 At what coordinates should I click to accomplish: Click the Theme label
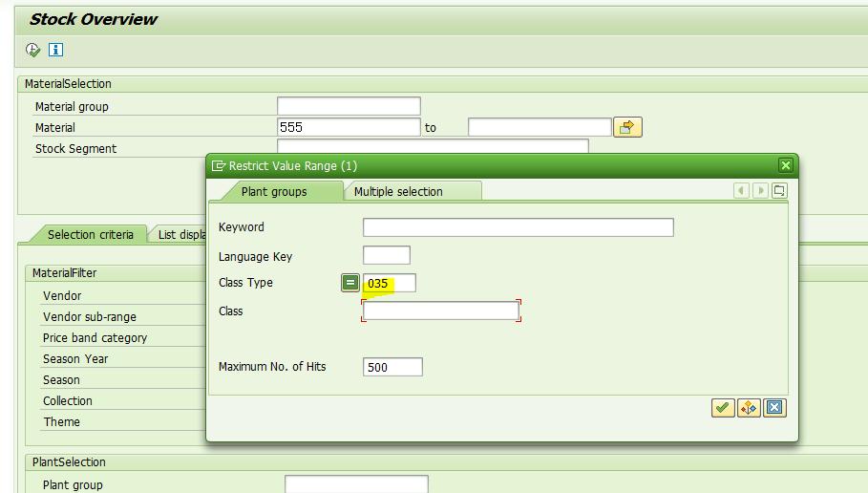tap(61, 422)
